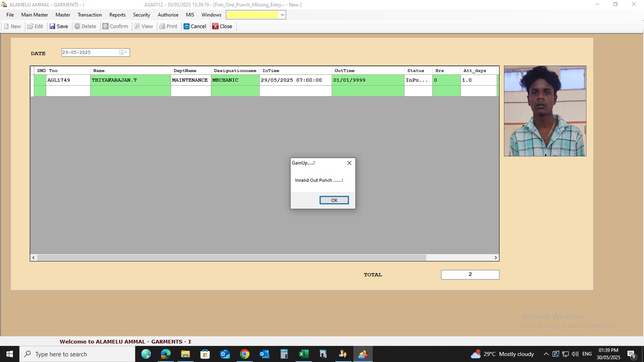The height and width of the screenshot is (362, 644).
Task: Open the Transaction menu
Action: click(89, 15)
